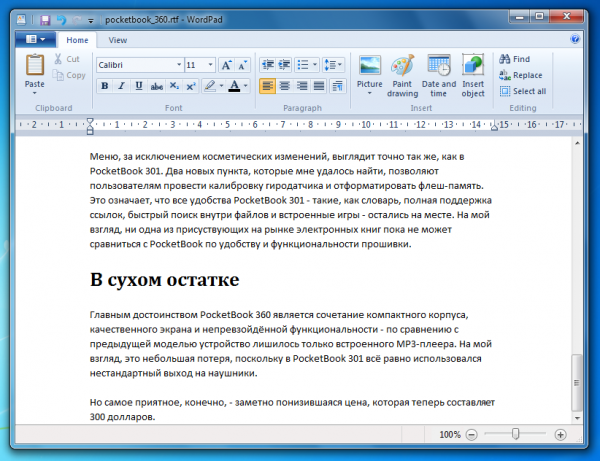
Task: Click the Shrink font icon
Action: 243,65
